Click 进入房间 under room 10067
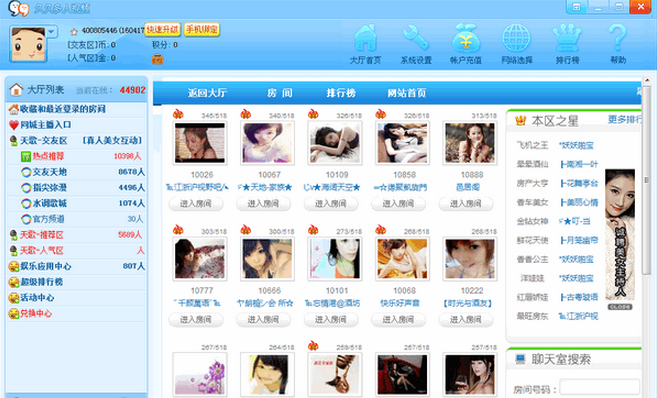The height and width of the screenshot is (398, 657). click(x=263, y=204)
